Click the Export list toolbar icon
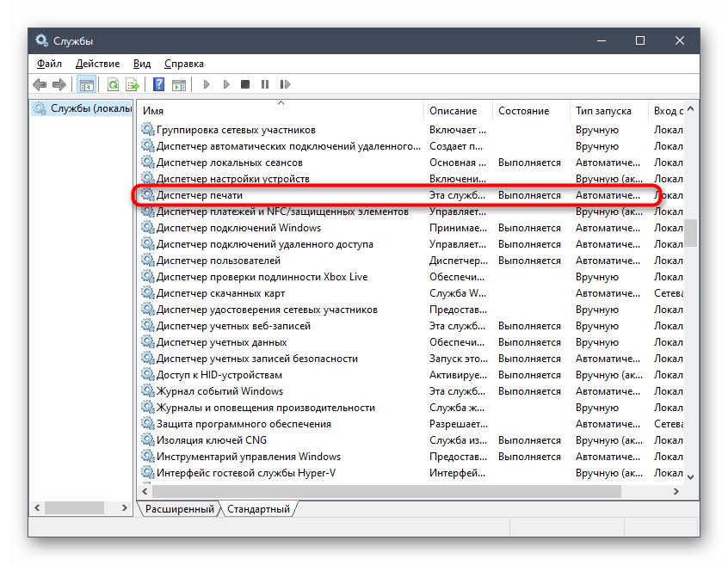728x565 pixels. 133,84
